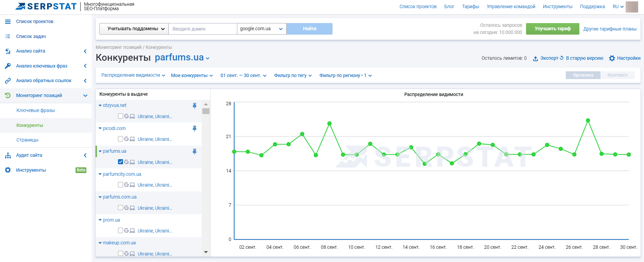Click the export upload icon
The image size is (644, 262).
click(536, 58)
